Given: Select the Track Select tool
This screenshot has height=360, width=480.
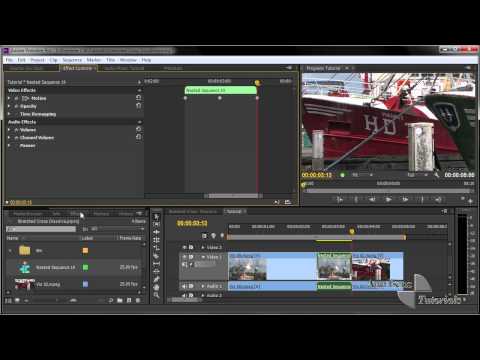Looking at the screenshot, I should pos(156,224).
